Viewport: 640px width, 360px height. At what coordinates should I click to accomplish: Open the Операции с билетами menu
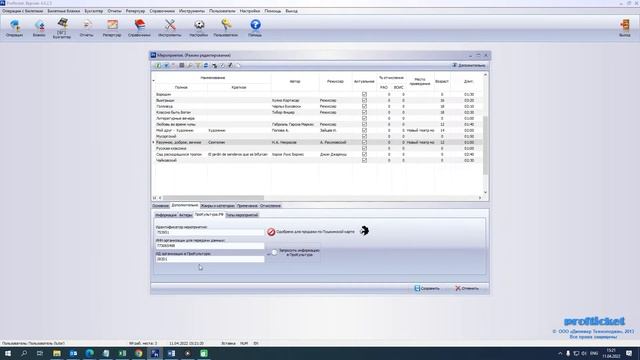[22, 11]
